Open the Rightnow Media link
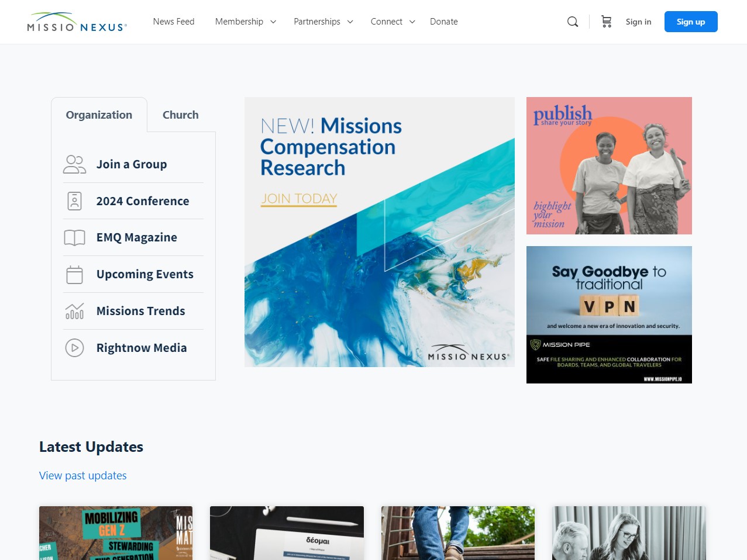747x560 pixels. [x=142, y=348]
